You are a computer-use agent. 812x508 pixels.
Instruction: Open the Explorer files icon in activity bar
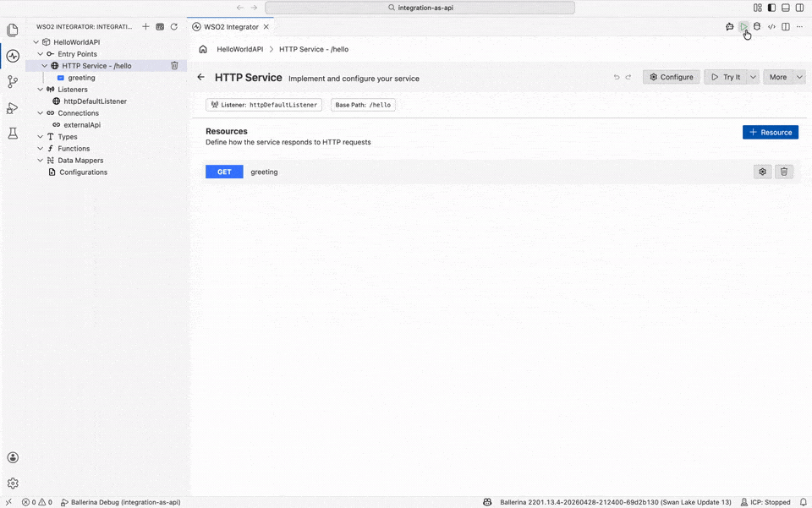[13, 30]
